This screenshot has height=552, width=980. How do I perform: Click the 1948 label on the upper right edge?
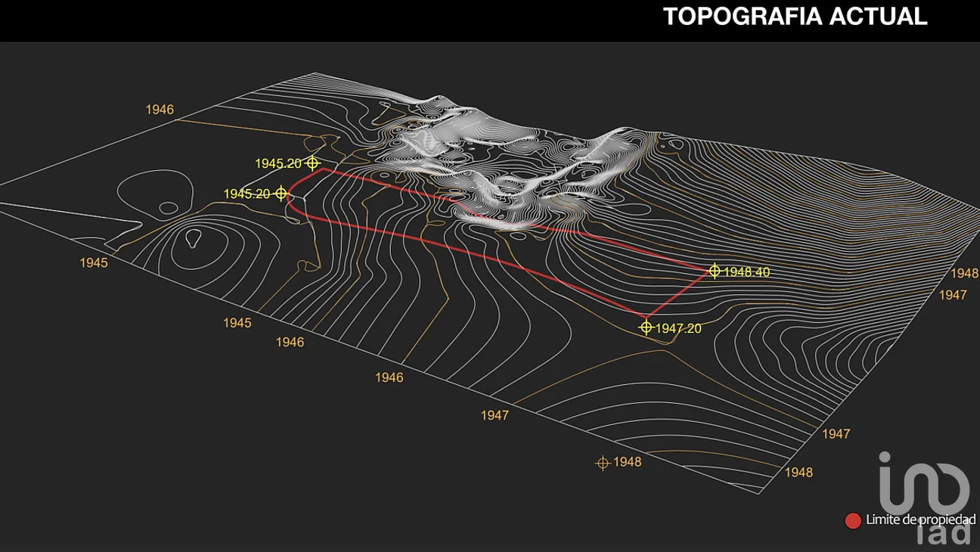click(964, 273)
